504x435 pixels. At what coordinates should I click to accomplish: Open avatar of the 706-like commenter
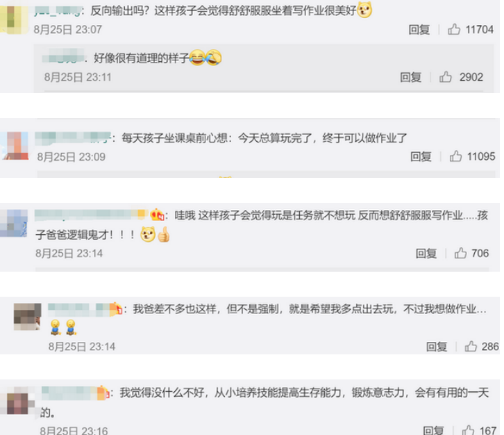(x=14, y=223)
